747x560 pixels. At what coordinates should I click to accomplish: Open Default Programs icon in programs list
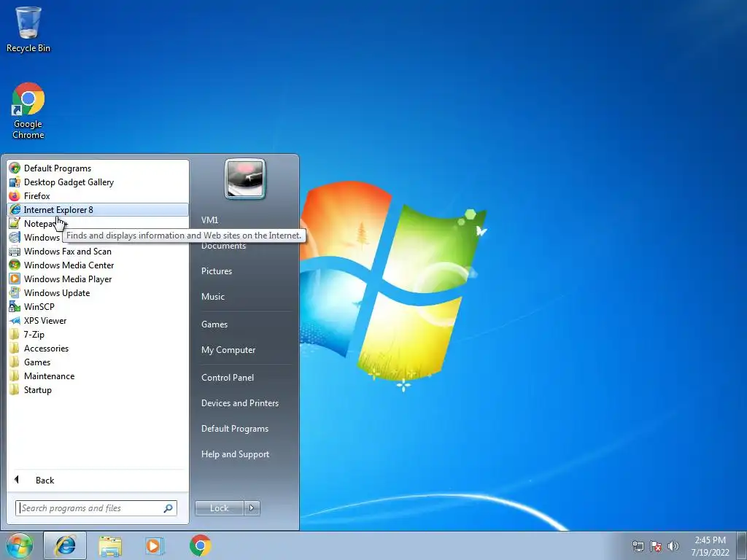coord(15,168)
